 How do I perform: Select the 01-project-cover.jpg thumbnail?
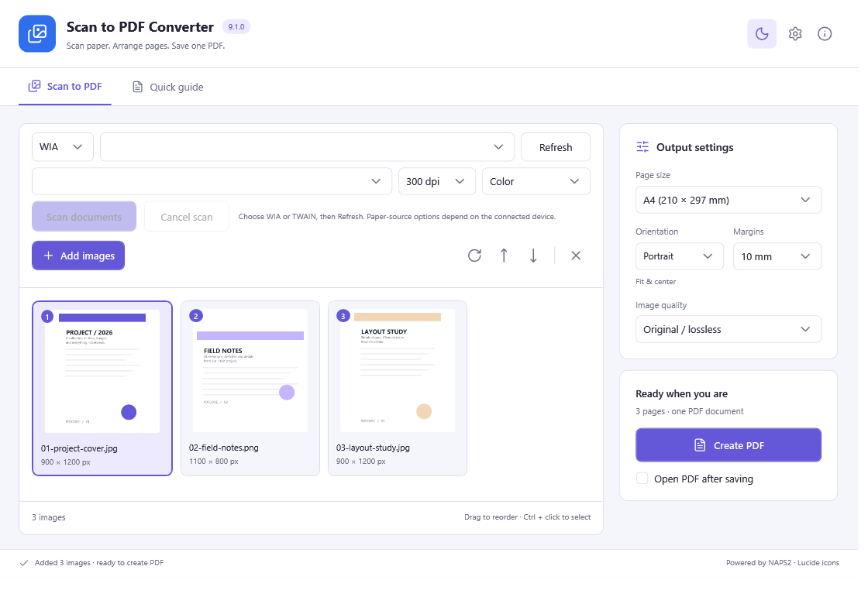pyautogui.click(x=102, y=388)
